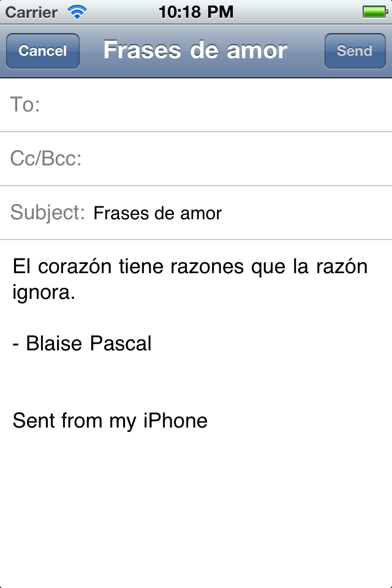Viewport: 392px width, 588px height.
Task: Edit the subject line text Frases de amor
Action: pos(157,213)
